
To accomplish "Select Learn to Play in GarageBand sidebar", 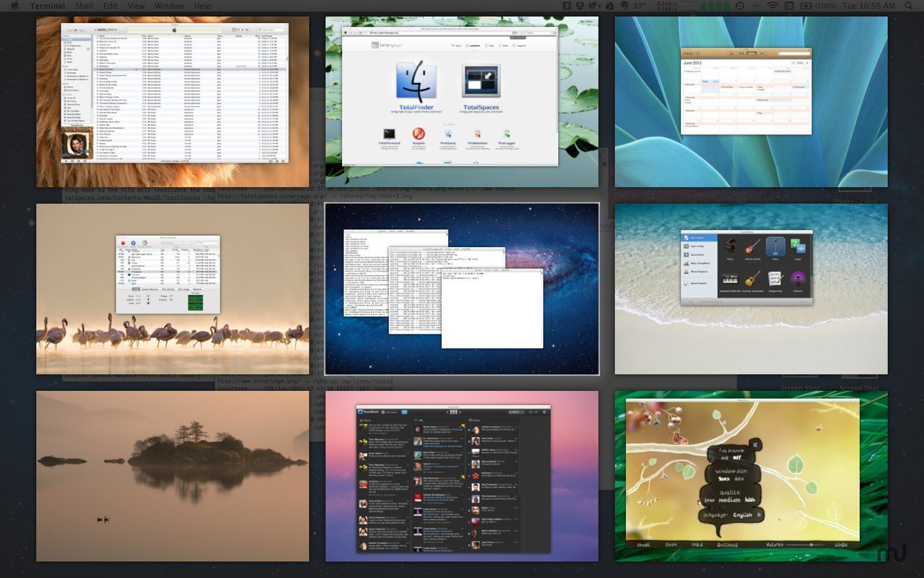I will point(699,246).
